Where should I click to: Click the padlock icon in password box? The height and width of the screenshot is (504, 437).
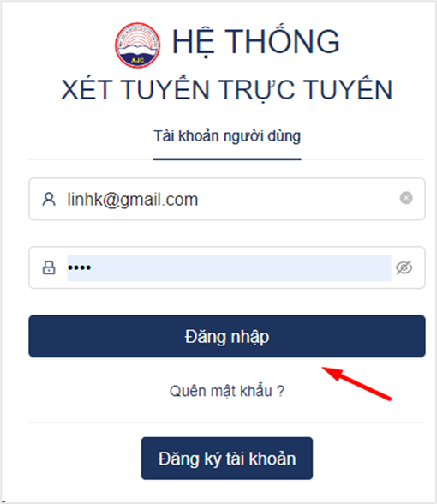pos(49,267)
